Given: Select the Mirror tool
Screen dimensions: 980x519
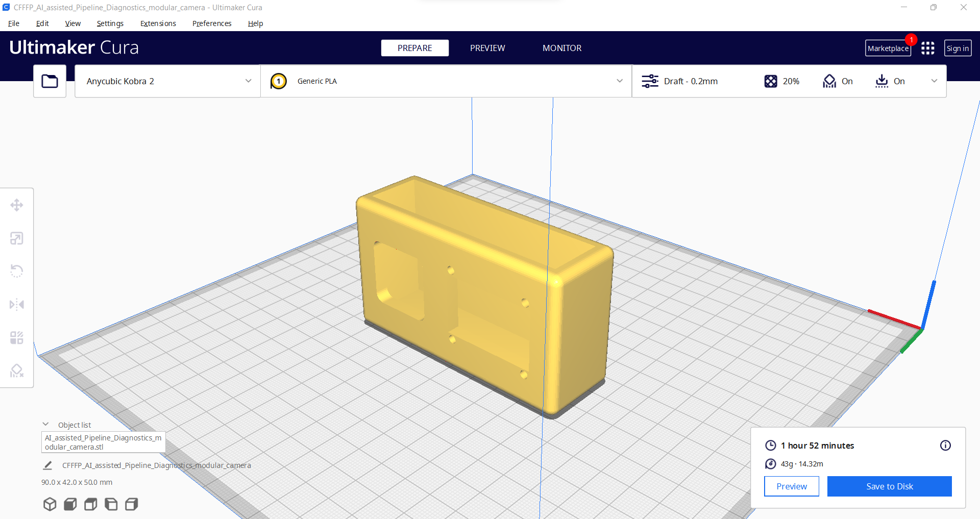Looking at the screenshot, I should 17,305.
